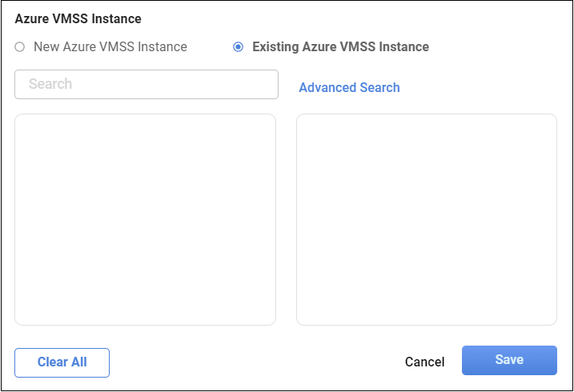Click the outlined Clear All button
Image resolution: width=574 pixels, height=392 pixels.
62,362
